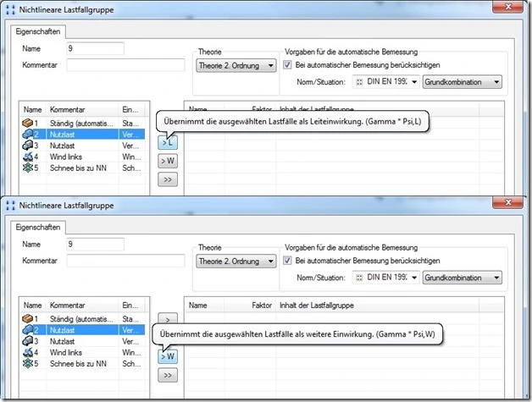This screenshot has width=532, height=402.
Task: Click the '> W' button in upper dialog
Action: [x=168, y=161]
